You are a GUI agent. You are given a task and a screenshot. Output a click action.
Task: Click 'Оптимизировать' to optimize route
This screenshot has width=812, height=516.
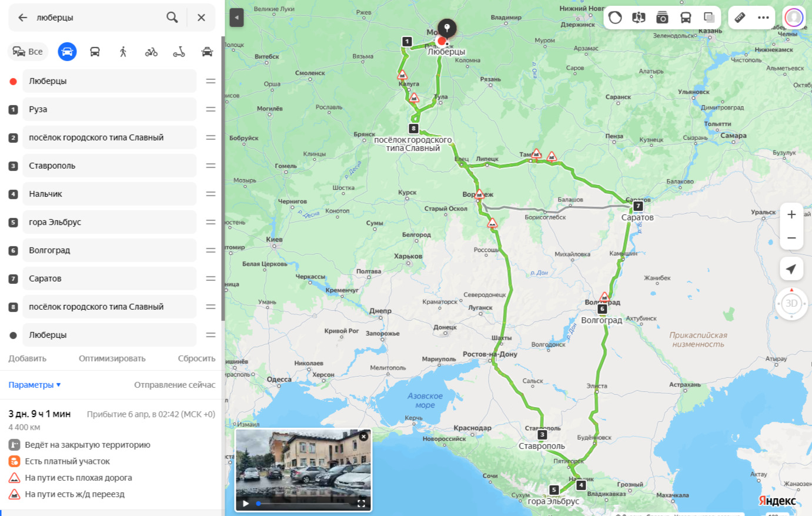[x=112, y=358]
